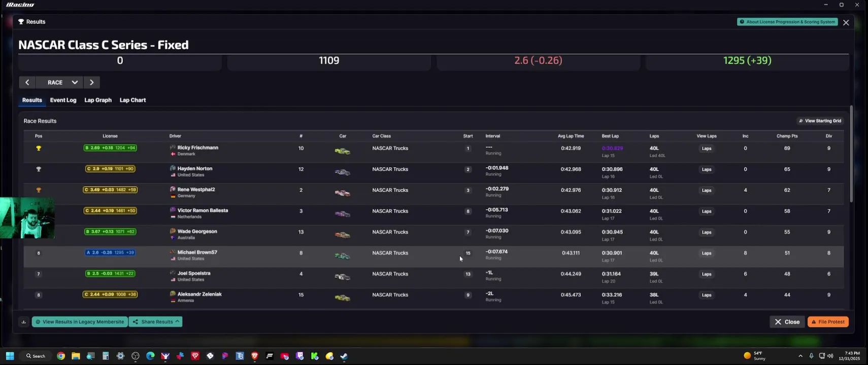Click the bronze third-place trophy icon
The width and height of the screenshot is (868, 365).
(39, 190)
